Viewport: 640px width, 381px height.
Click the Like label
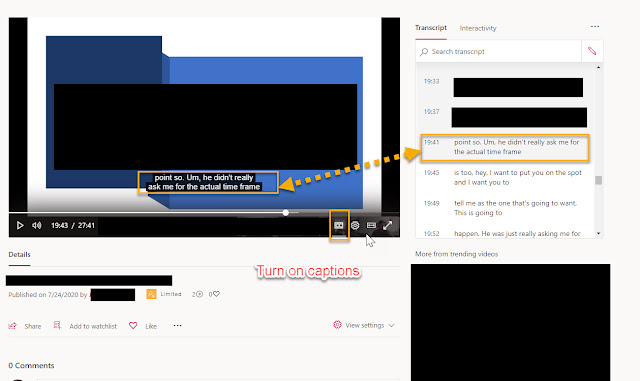tap(151, 326)
